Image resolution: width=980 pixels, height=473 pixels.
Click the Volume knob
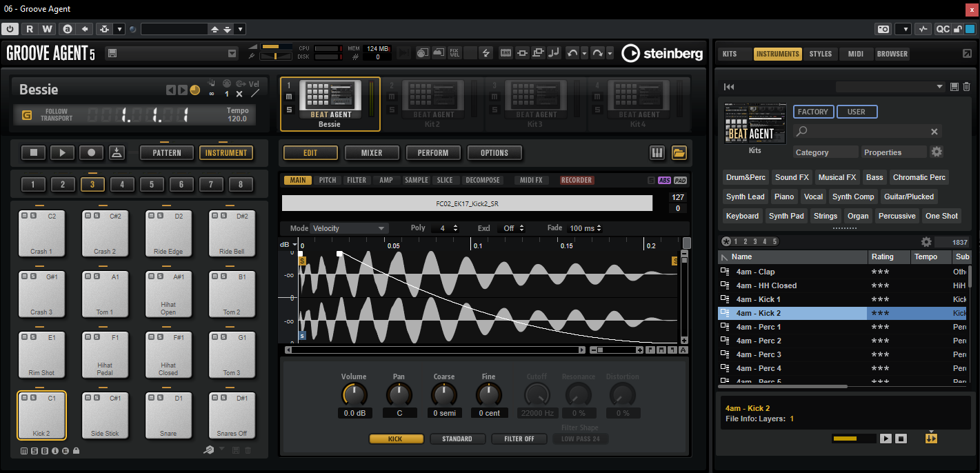[x=354, y=395]
